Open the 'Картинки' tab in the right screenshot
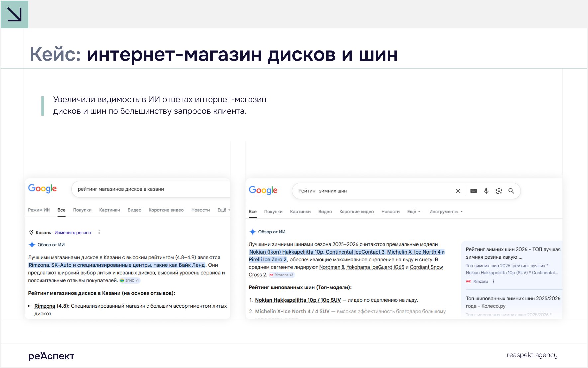Image resolution: width=588 pixels, height=368 pixels. 300,212
